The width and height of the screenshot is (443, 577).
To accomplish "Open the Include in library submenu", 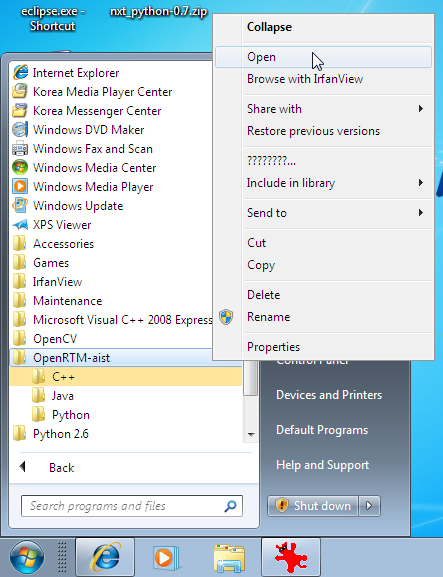I will point(323,183).
